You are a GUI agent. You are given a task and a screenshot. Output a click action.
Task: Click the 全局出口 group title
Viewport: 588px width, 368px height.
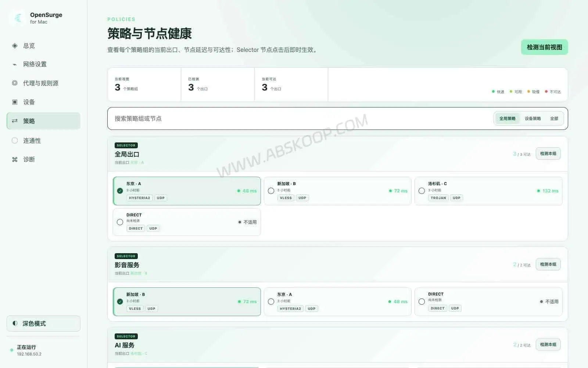(127, 154)
